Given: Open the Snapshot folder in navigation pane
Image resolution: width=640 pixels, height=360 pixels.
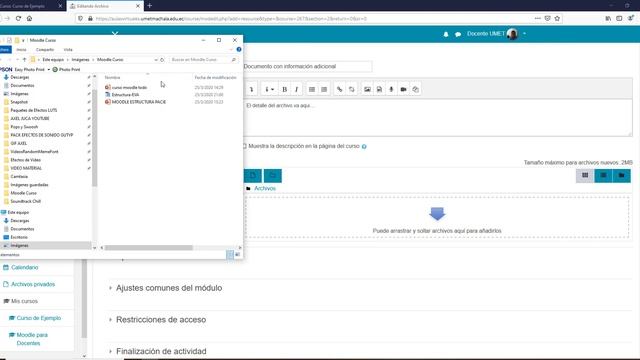Looking at the screenshot, I should 19,102.
